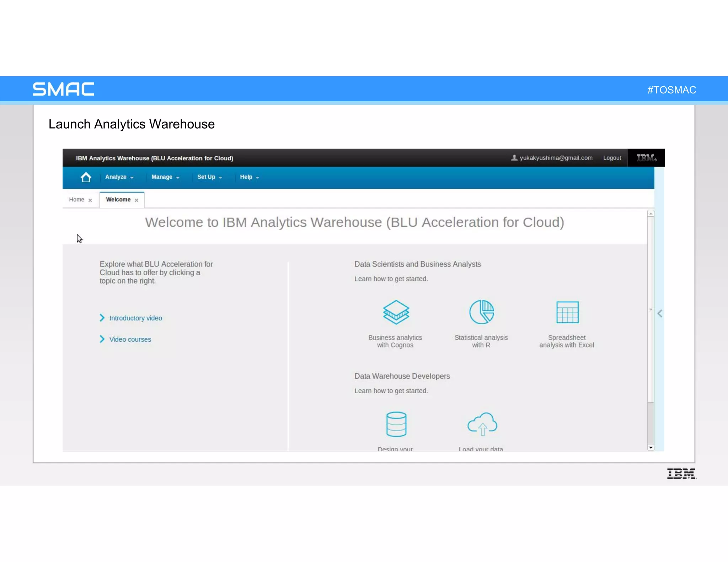Open Spreadsheet analysis with Excel grid icon

tap(567, 312)
